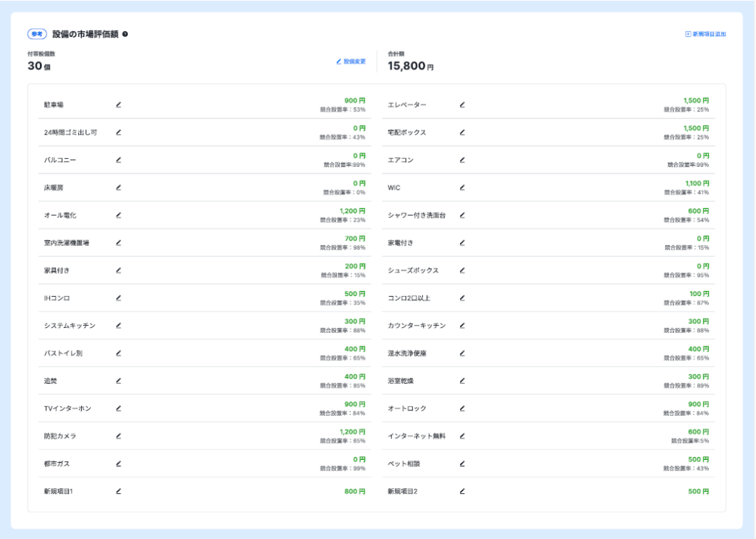Screen dimensions: 756x539
Task: Edit the 宅配ボックス row via pencil icon
Action: coord(462,133)
